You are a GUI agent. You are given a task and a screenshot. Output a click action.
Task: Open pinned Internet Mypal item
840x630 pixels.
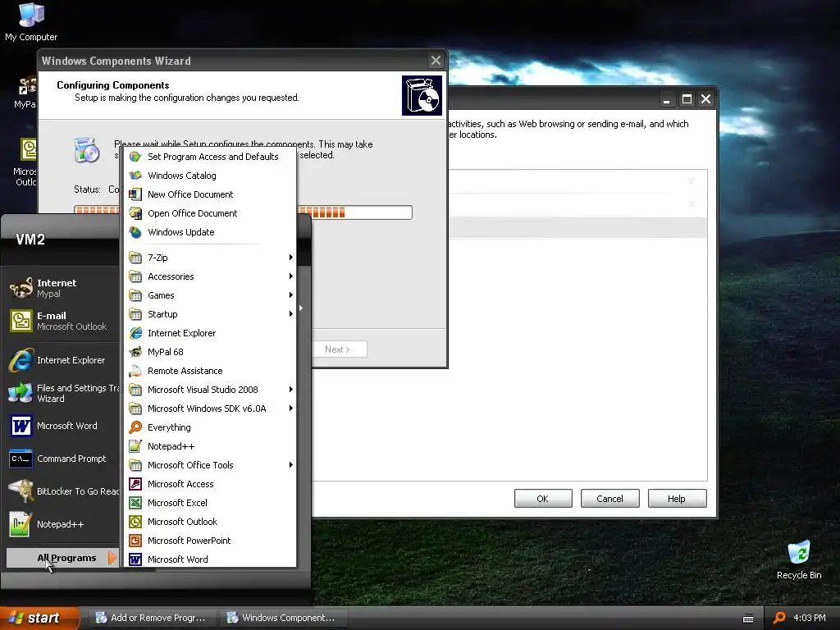click(x=62, y=288)
